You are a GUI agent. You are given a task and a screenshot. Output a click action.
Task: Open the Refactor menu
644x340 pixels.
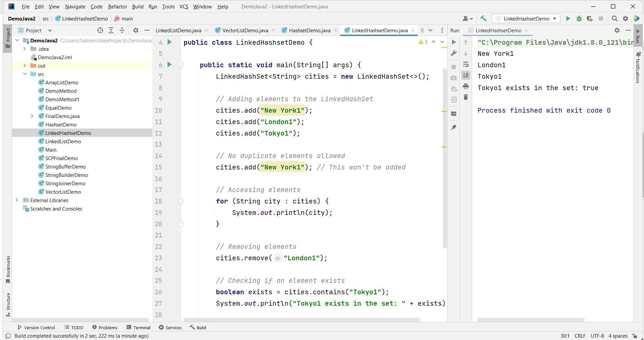(118, 6)
